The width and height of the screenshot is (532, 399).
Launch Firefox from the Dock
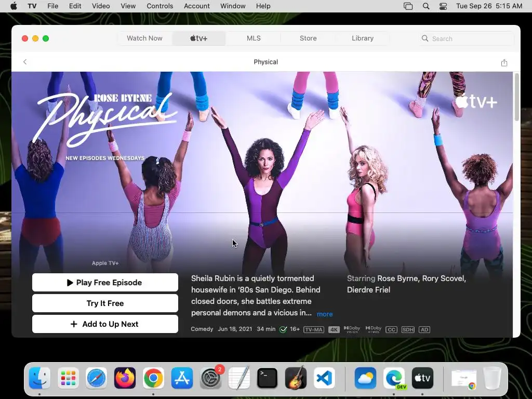coord(125,378)
